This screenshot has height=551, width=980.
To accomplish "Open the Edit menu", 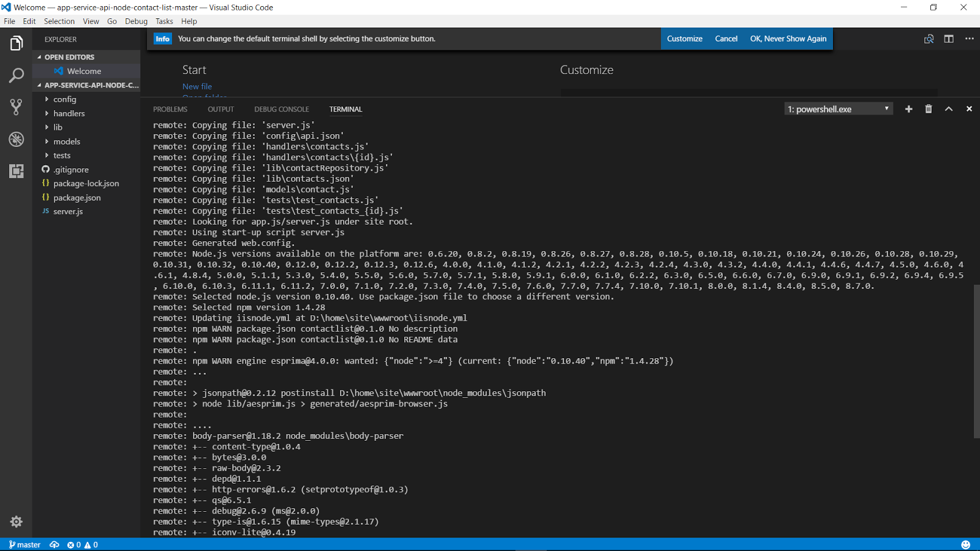I will (29, 21).
